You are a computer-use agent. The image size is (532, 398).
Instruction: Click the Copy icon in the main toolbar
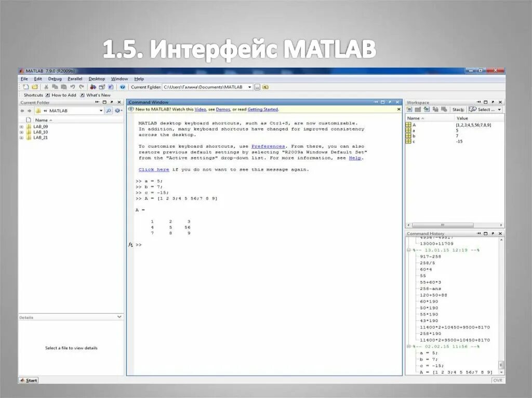(55, 87)
